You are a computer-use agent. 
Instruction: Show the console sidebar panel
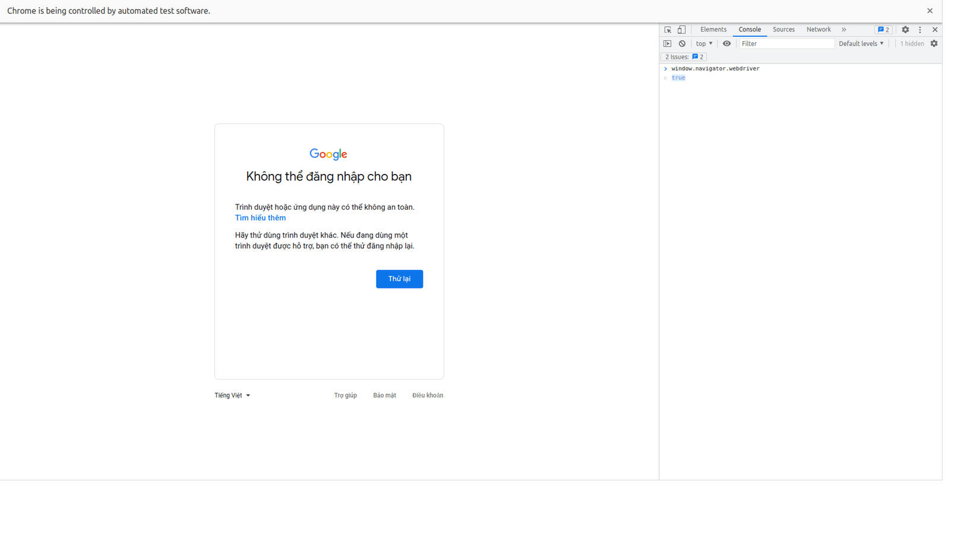668,43
